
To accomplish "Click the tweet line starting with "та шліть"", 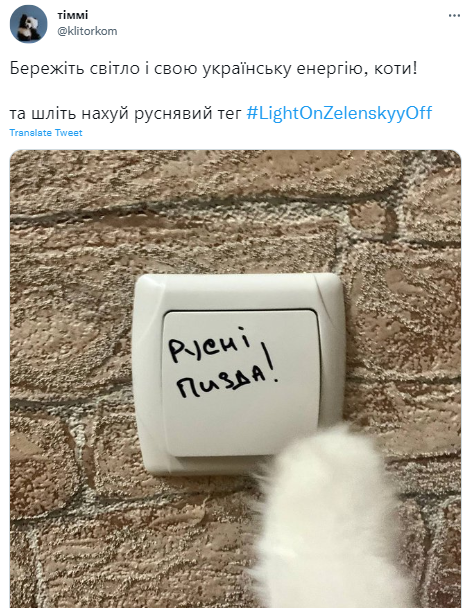I will [x=221, y=113].
